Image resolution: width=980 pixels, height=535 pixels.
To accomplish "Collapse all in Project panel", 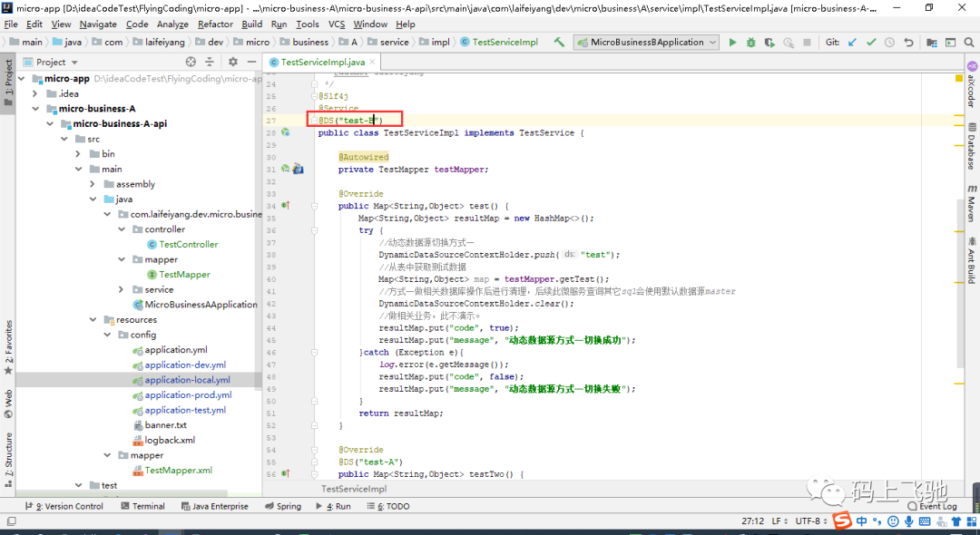I will (210, 62).
